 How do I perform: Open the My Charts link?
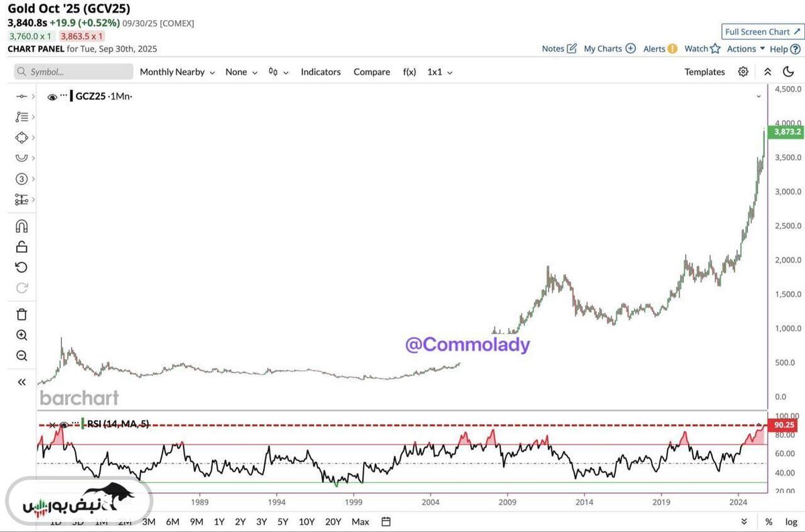[609, 48]
